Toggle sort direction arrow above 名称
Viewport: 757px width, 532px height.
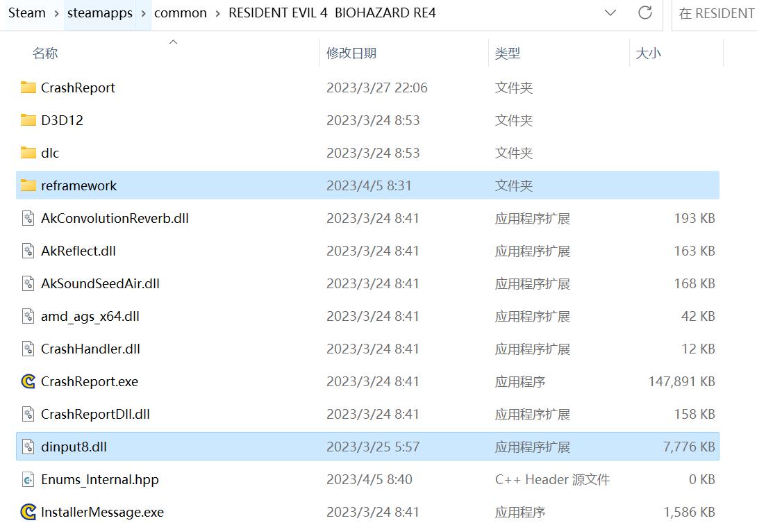pos(174,42)
